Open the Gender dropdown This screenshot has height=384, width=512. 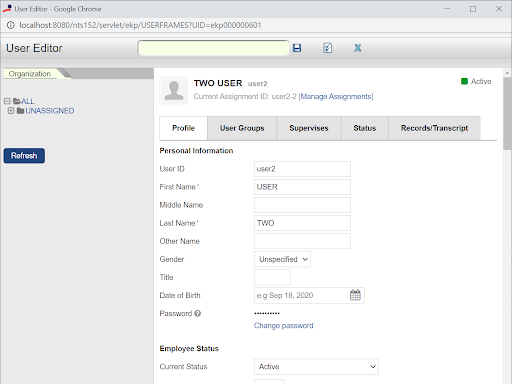click(x=282, y=259)
